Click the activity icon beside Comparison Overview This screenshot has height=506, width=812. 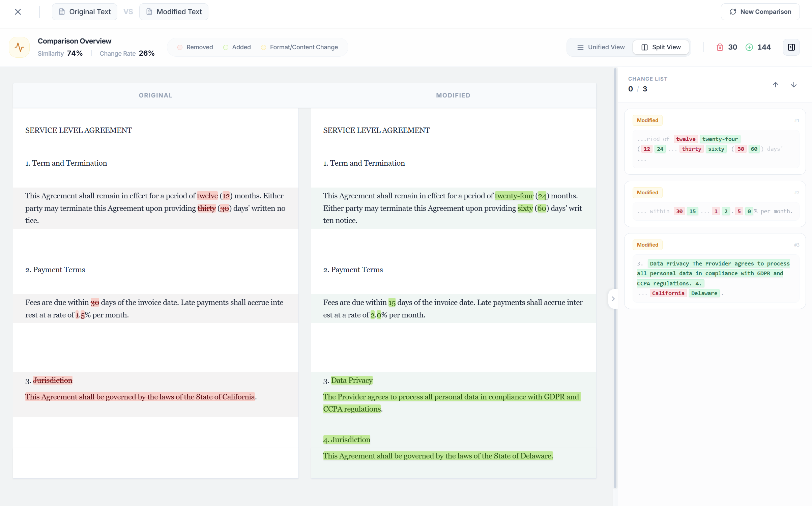tap(19, 47)
